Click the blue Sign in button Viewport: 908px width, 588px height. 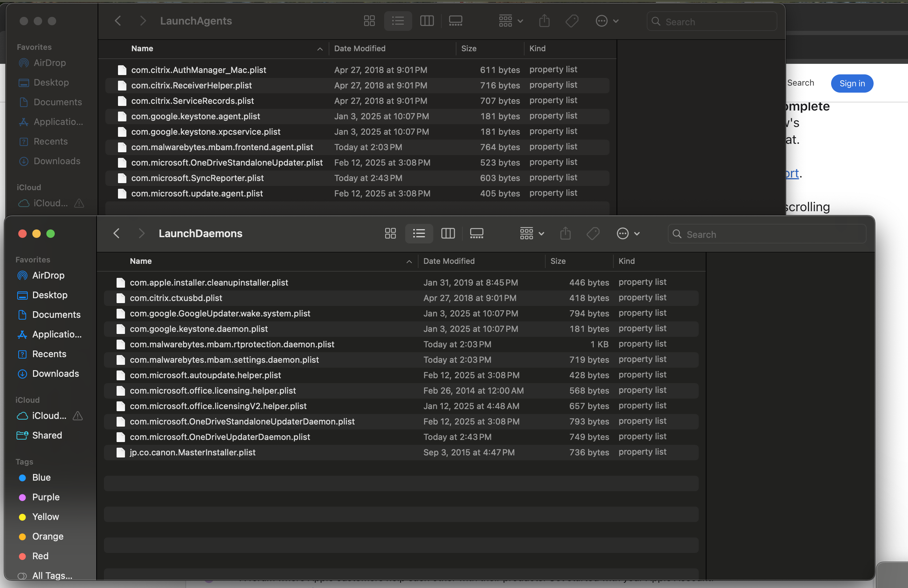point(852,83)
